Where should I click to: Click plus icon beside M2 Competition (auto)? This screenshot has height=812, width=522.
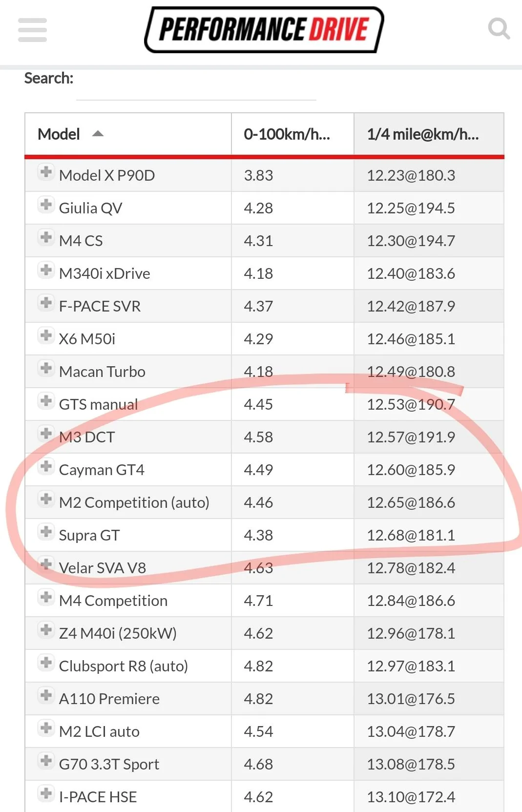46,499
